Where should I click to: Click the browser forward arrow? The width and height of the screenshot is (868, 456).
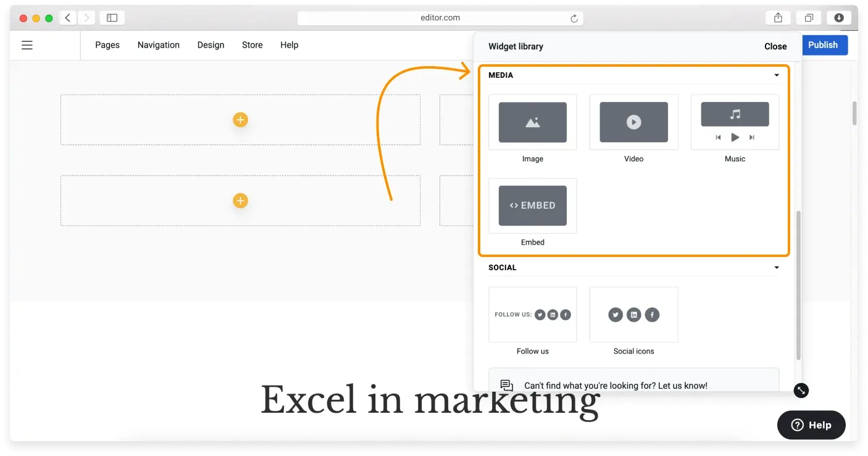pos(86,18)
